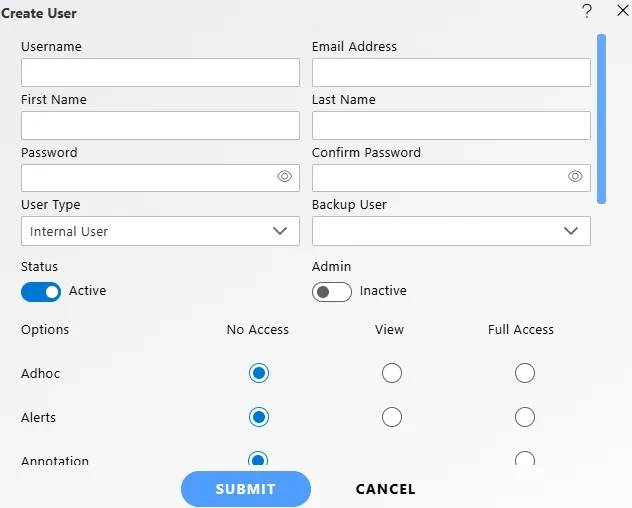Click the Cancel button

coord(385,489)
